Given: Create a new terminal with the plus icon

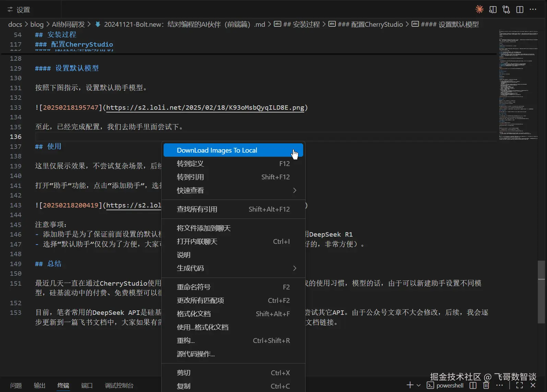Looking at the screenshot, I should pos(410,385).
